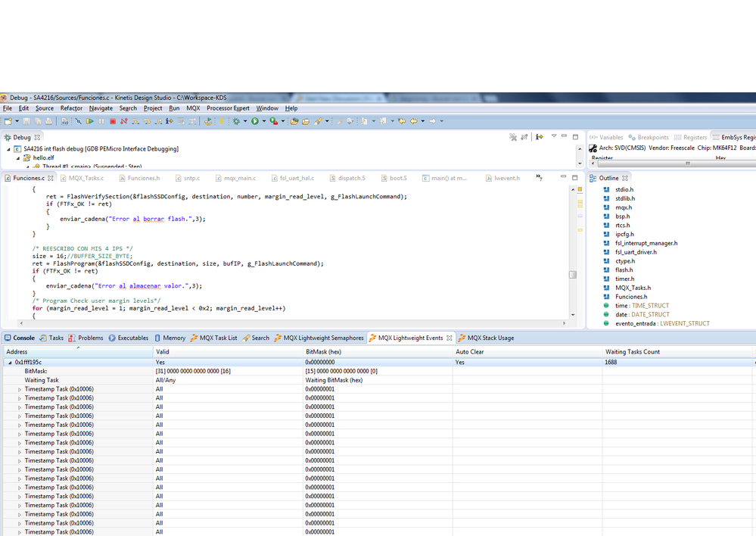
Task: Sort by the Address column header
Action: 78,352
